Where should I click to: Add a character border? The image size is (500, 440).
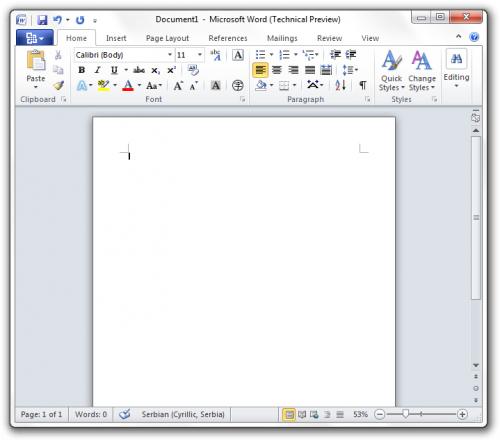coord(238,55)
